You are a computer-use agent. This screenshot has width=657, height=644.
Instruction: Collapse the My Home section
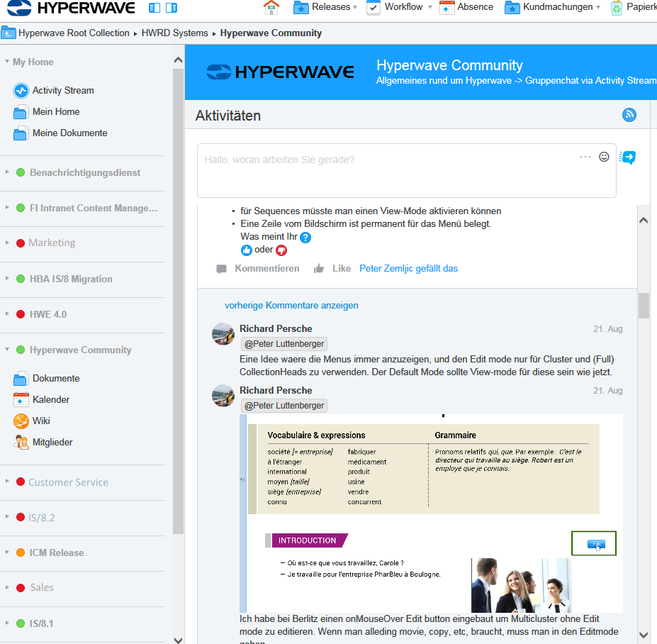[6, 62]
